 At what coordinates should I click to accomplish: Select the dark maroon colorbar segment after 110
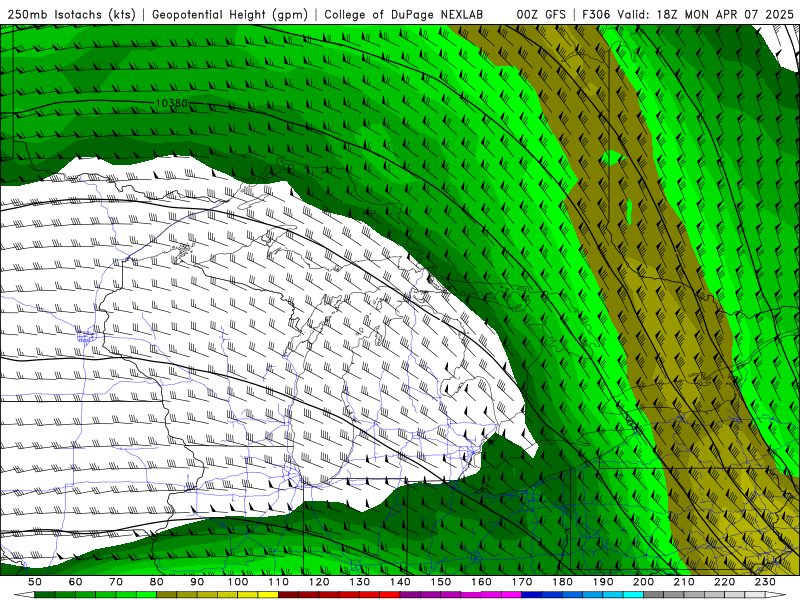[x=289, y=595]
